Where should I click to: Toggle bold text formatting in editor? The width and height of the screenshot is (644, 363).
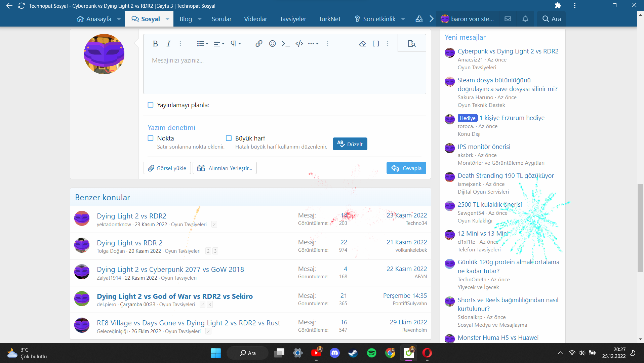(155, 43)
